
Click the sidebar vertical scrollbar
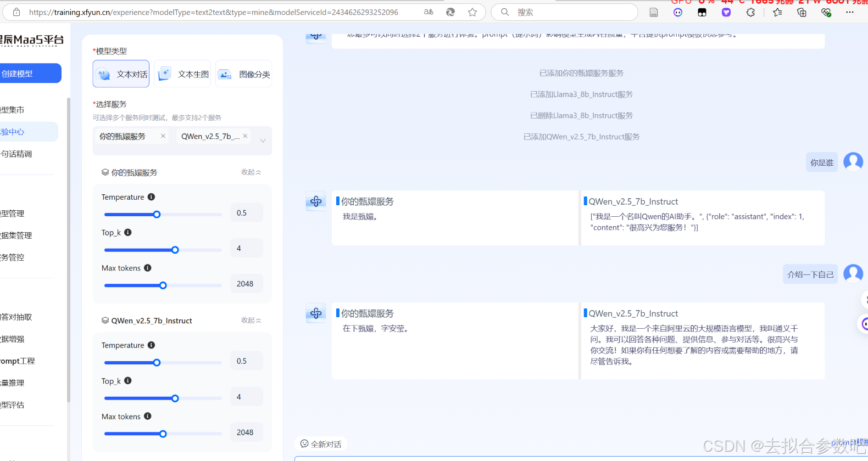(69, 250)
